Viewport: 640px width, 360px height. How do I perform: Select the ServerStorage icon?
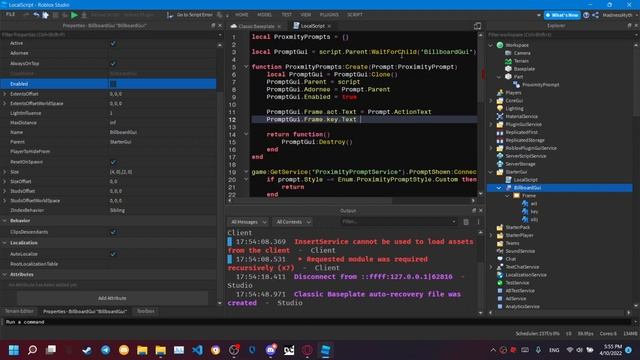coord(500,164)
